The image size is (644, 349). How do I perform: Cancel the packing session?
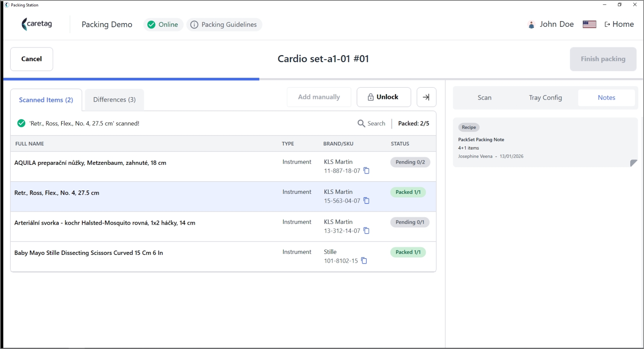point(32,59)
